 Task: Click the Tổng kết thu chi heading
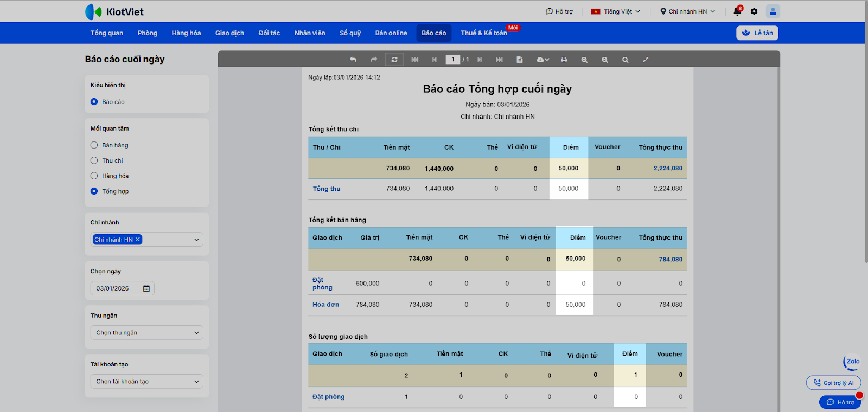(334, 129)
